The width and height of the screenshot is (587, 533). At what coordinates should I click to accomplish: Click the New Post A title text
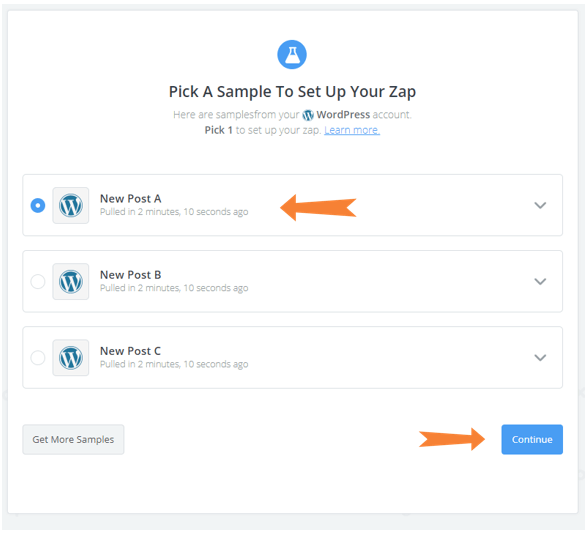point(131,198)
